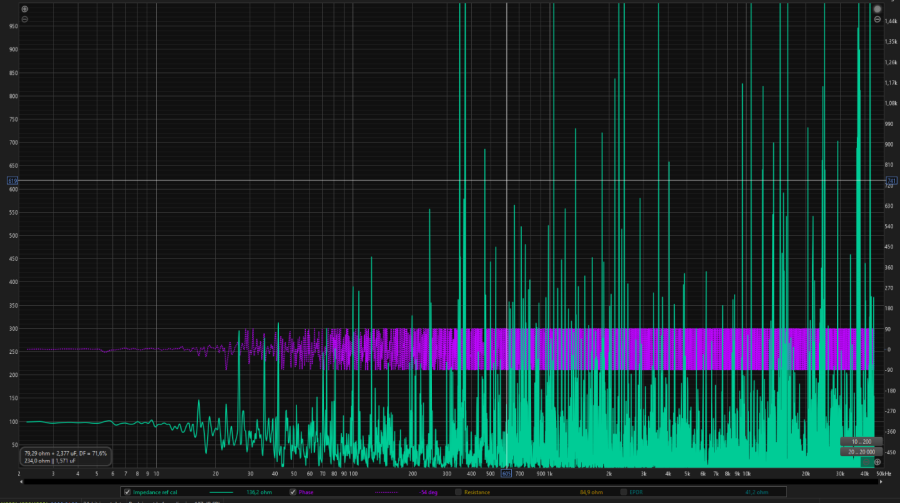Zoom out the right phase axis
900x503 pixels.
pyautogui.click(x=877, y=20)
